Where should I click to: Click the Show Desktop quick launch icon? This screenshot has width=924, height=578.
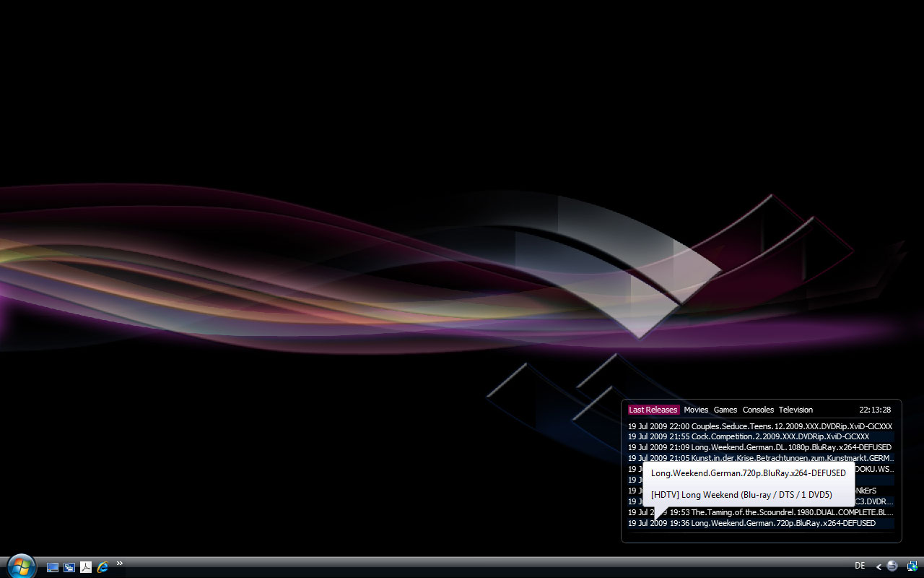(x=53, y=567)
